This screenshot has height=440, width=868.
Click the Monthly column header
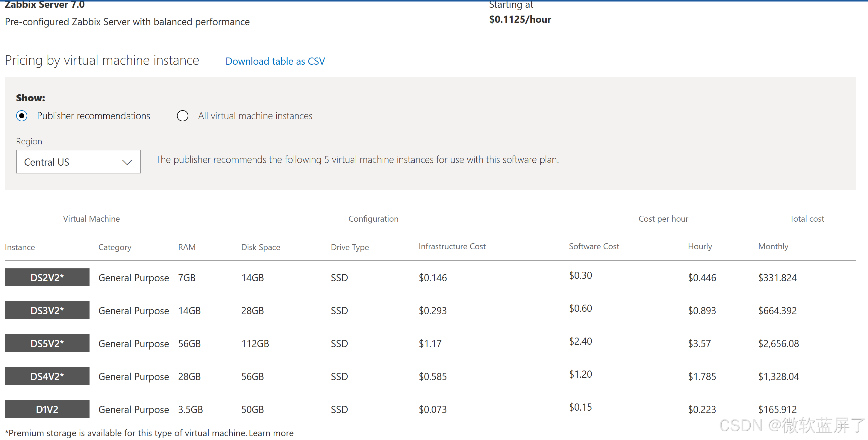[773, 247]
